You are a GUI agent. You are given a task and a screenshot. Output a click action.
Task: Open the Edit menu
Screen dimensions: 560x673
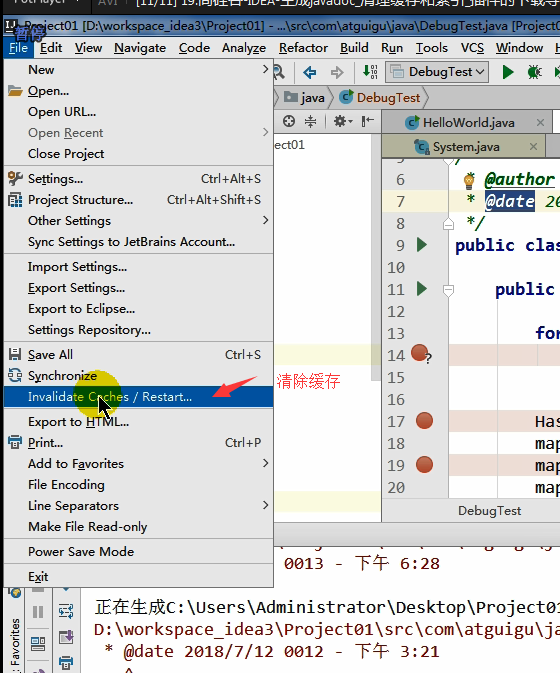coord(51,48)
